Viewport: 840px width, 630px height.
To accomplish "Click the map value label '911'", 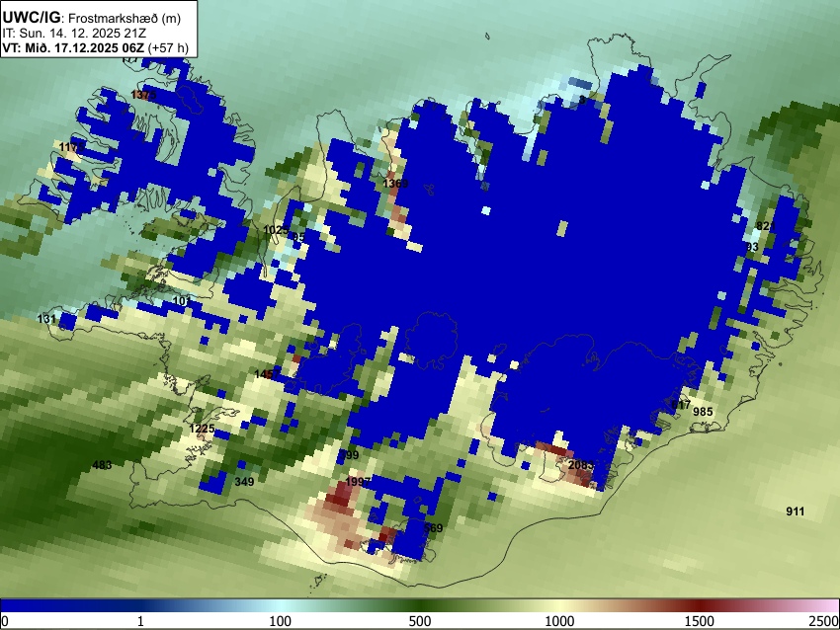I will [795, 512].
